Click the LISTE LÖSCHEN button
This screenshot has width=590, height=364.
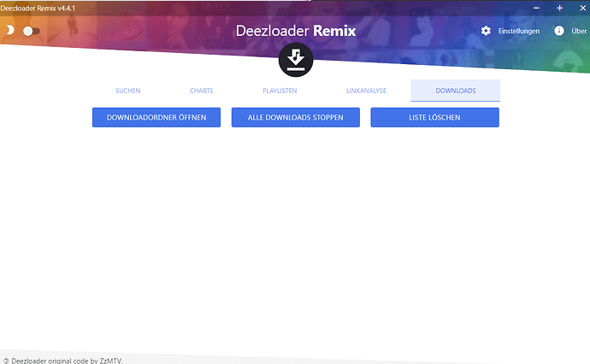[434, 117]
